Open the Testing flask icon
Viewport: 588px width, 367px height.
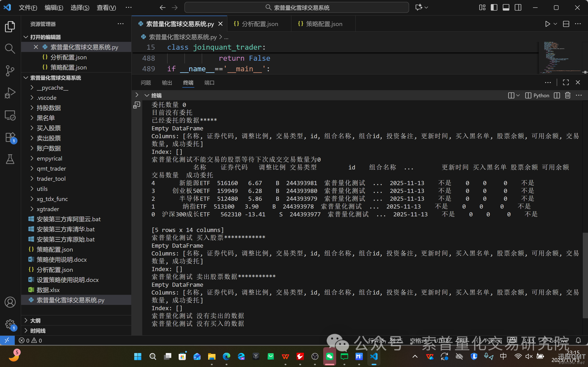10,159
